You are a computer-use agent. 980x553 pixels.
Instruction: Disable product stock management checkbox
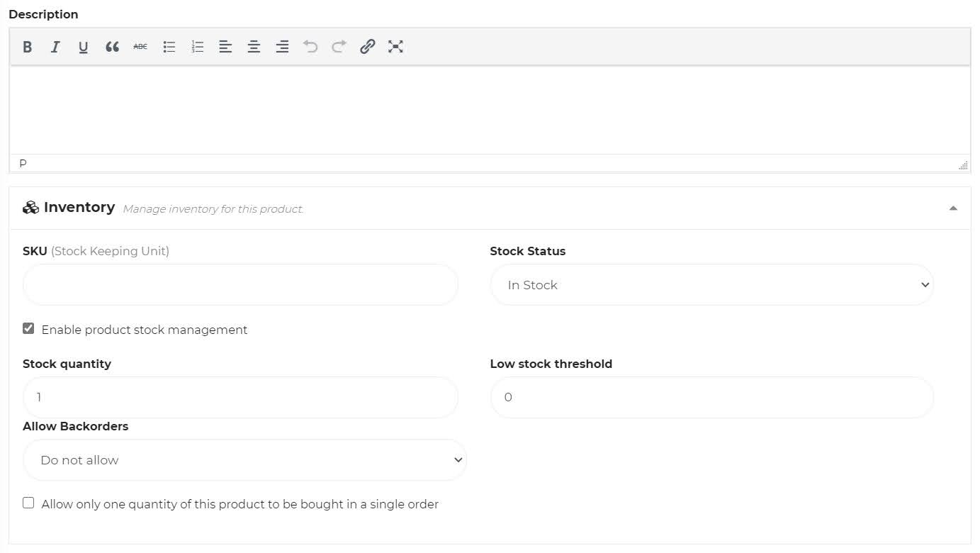click(x=28, y=328)
